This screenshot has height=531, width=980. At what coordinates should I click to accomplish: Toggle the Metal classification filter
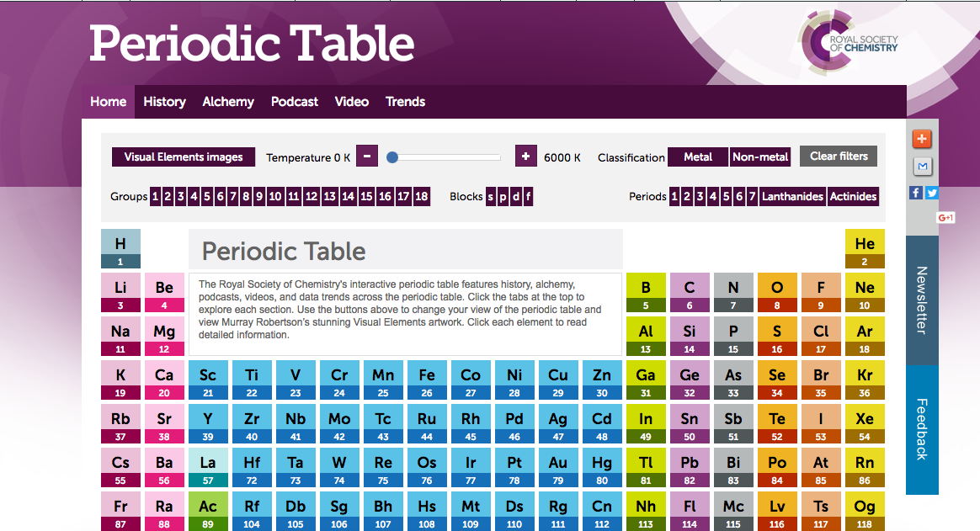click(698, 157)
